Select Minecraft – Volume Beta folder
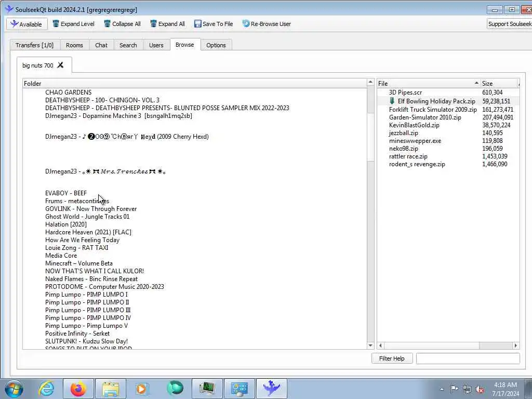This screenshot has width=532, height=399. (x=79, y=263)
